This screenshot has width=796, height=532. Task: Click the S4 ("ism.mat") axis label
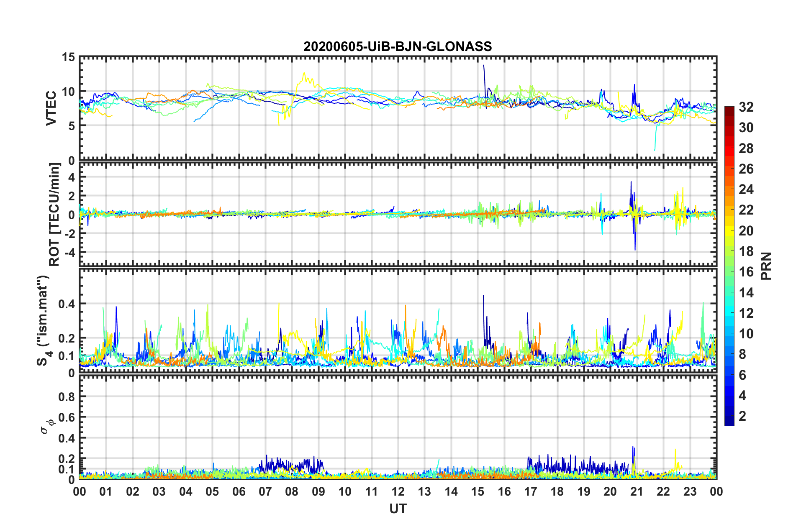44,320
